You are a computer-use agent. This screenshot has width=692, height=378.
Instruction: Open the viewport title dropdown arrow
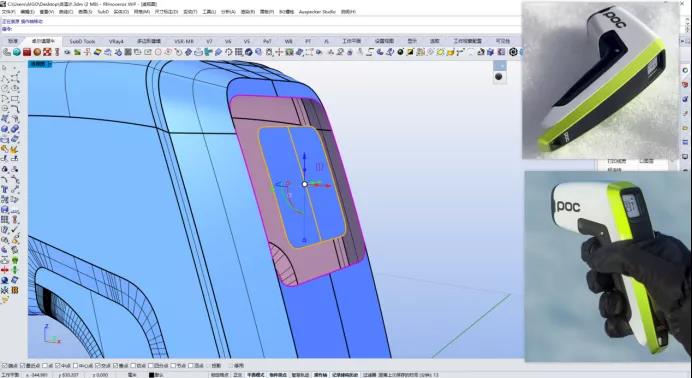[50, 64]
